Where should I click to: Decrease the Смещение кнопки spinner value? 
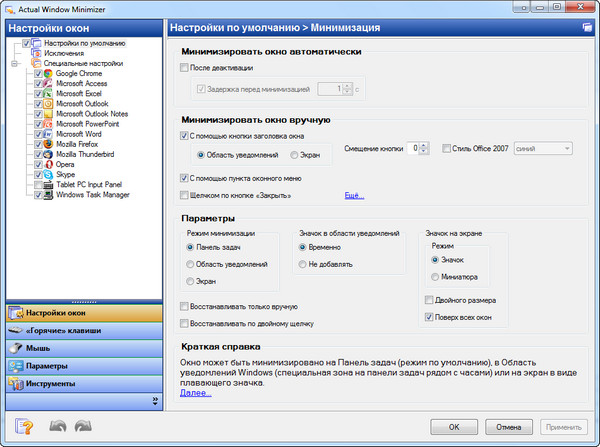(424, 151)
